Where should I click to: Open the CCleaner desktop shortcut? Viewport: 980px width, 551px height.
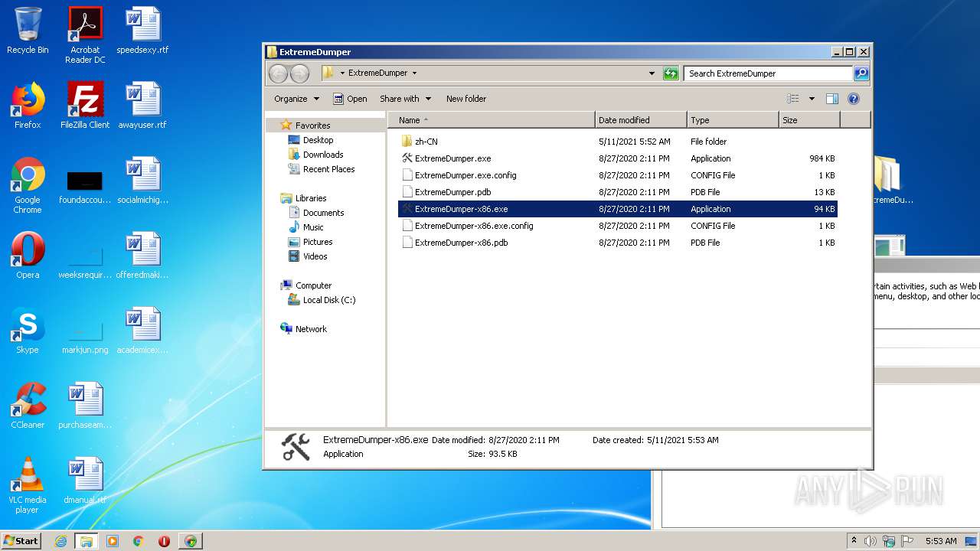point(28,406)
